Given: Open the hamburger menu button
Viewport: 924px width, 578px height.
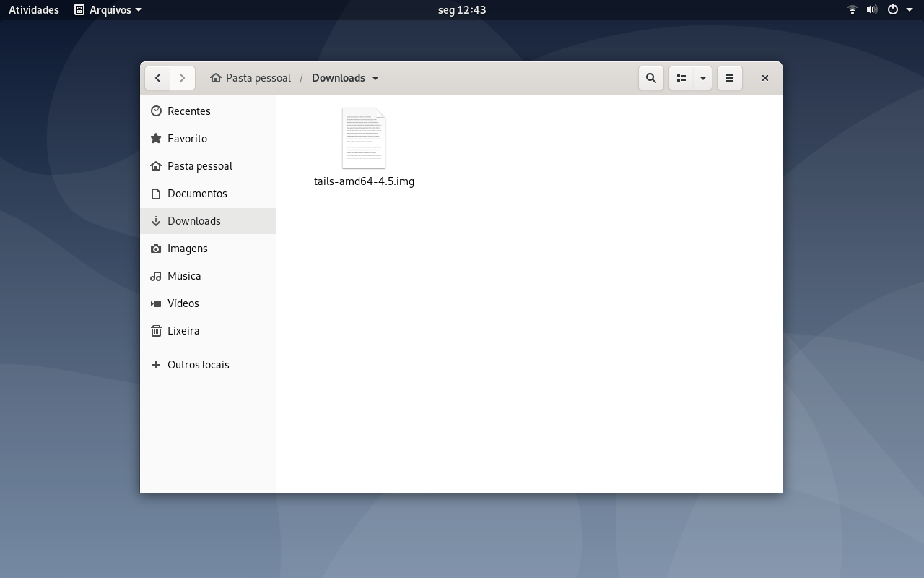Looking at the screenshot, I should [730, 78].
